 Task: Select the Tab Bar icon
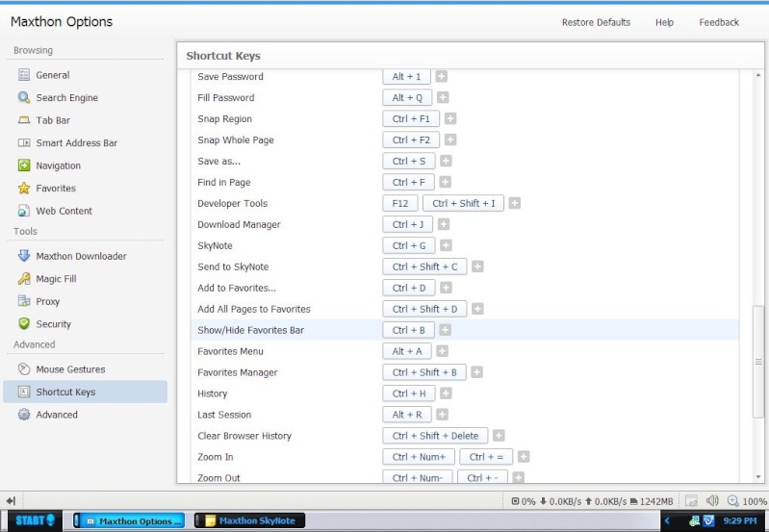(23, 120)
